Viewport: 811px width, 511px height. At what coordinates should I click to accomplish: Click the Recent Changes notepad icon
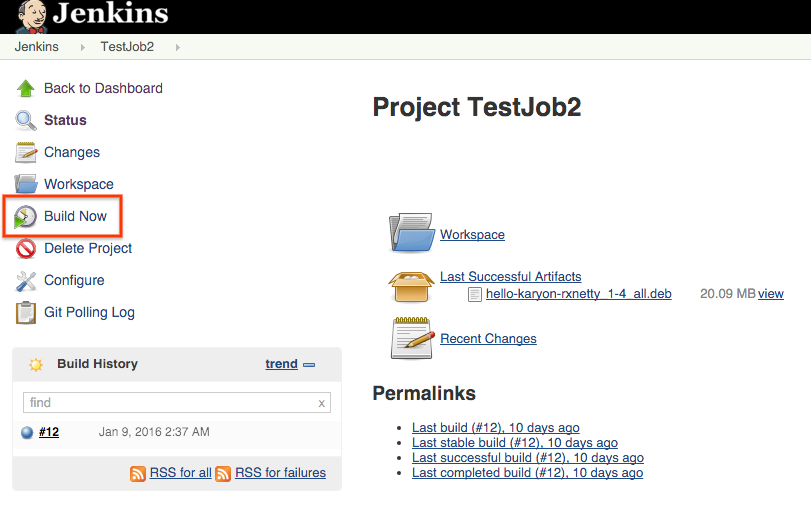pyautogui.click(x=412, y=338)
